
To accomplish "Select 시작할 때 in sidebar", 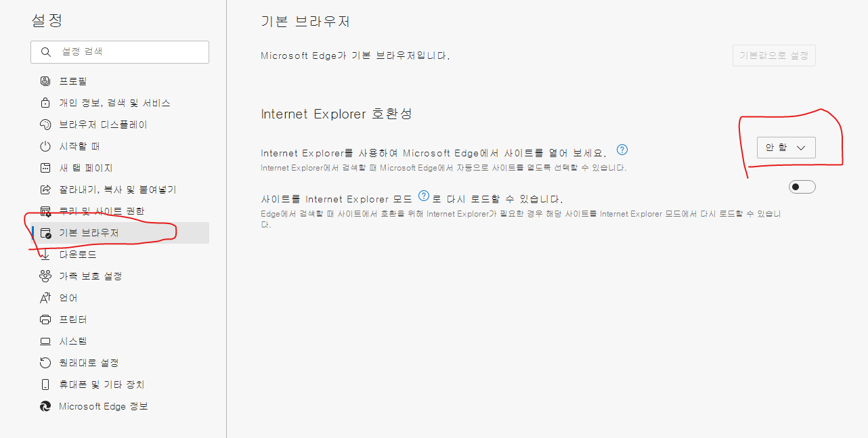I will 120,146.
